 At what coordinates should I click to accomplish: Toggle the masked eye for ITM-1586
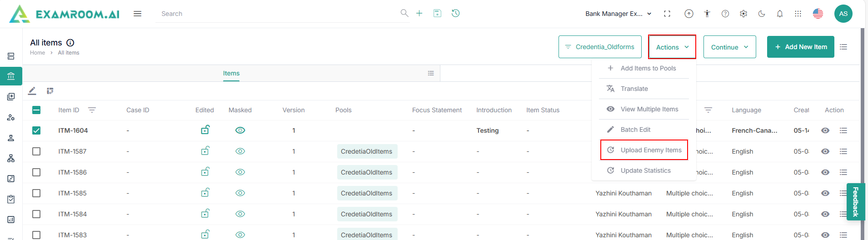coord(240,172)
